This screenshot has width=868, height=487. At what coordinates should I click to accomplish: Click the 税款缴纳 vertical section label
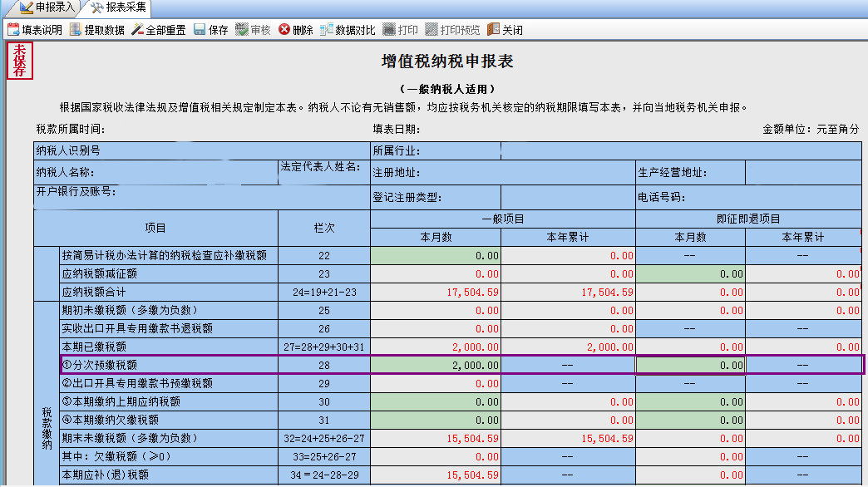coord(47,429)
